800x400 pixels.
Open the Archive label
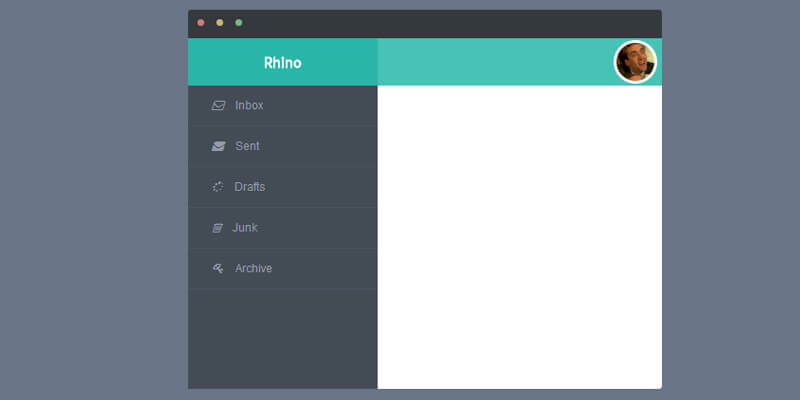(x=253, y=268)
